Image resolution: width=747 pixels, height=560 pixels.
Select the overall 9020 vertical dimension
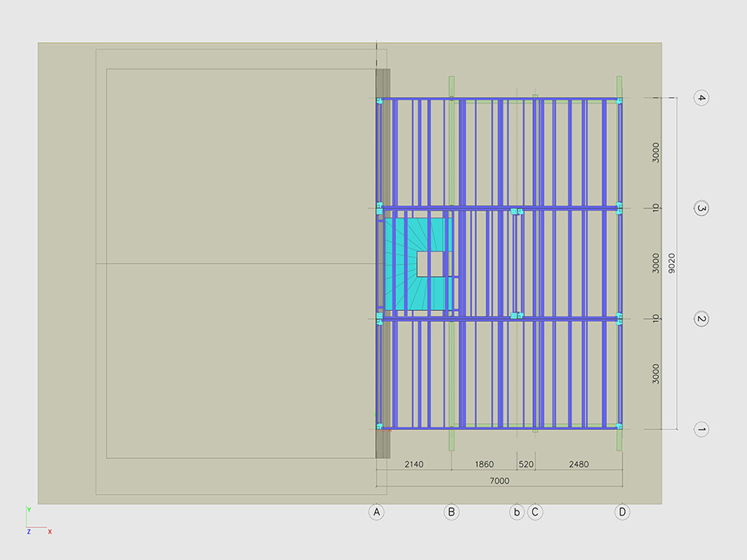click(672, 264)
